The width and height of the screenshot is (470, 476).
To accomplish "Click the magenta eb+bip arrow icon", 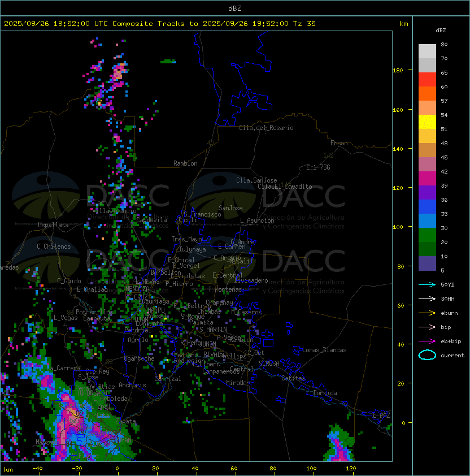I will 427,341.
